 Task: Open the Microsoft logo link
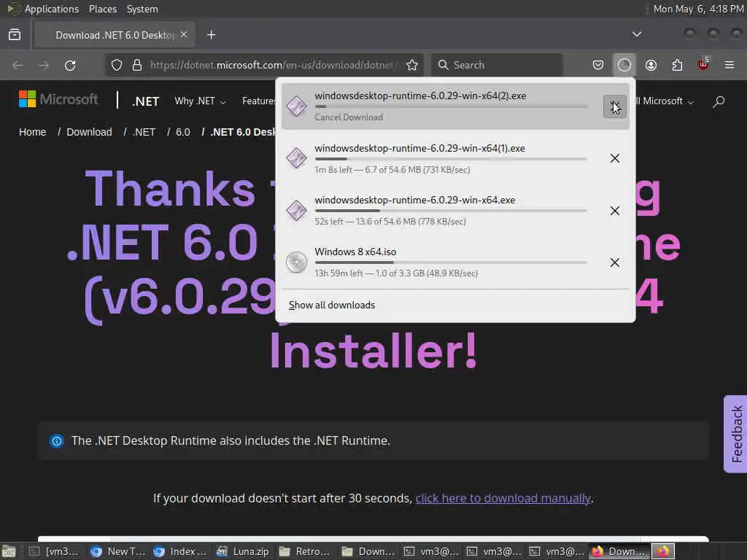58,99
